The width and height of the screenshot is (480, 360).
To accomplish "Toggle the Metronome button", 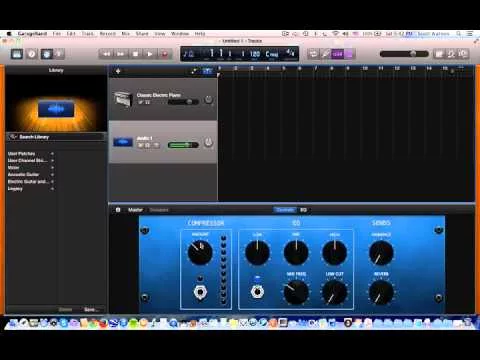I will coord(349,54).
